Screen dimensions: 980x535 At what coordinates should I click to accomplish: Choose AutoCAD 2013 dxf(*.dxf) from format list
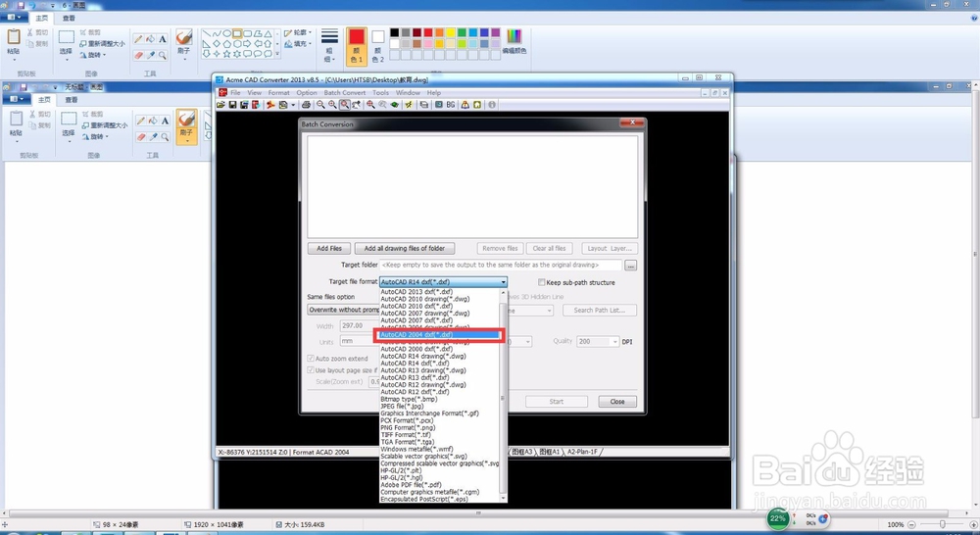tap(416, 292)
